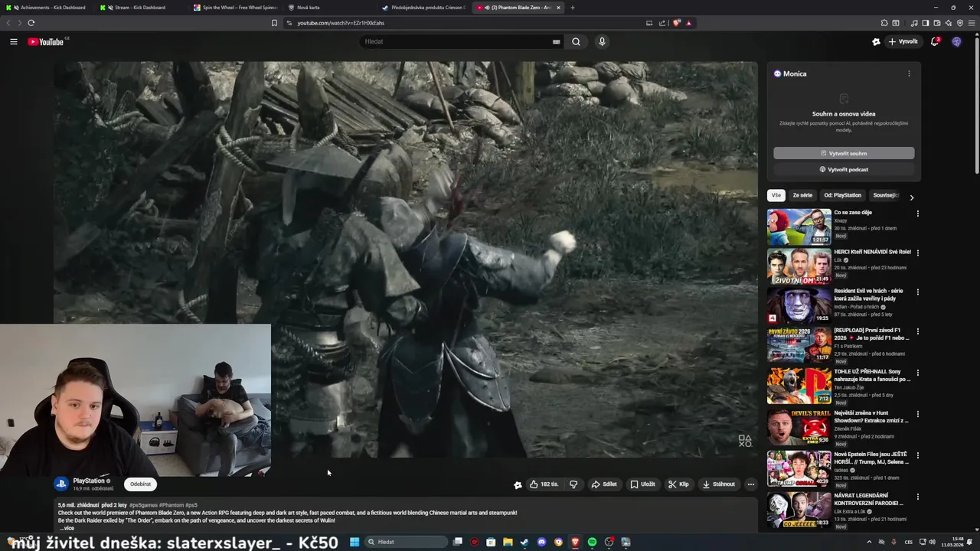Switch to the Nová karta tab
The image size is (980, 551).
[x=329, y=8]
